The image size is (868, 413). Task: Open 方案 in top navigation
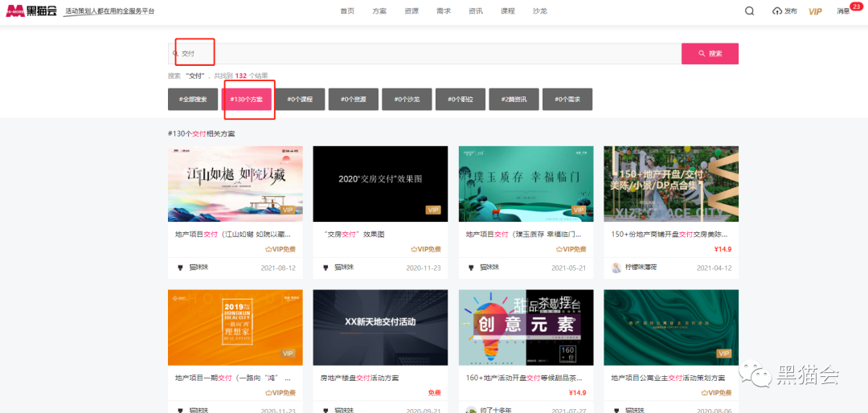click(379, 11)
